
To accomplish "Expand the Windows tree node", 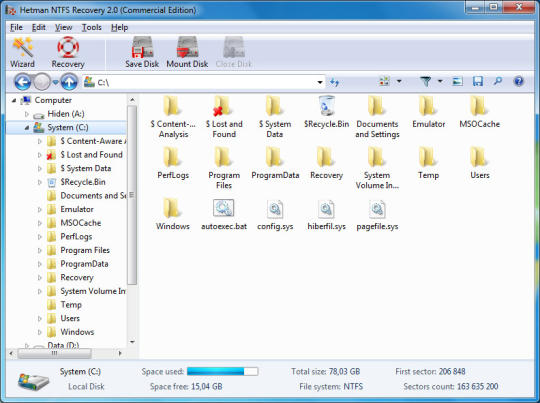I will [40, 332].
